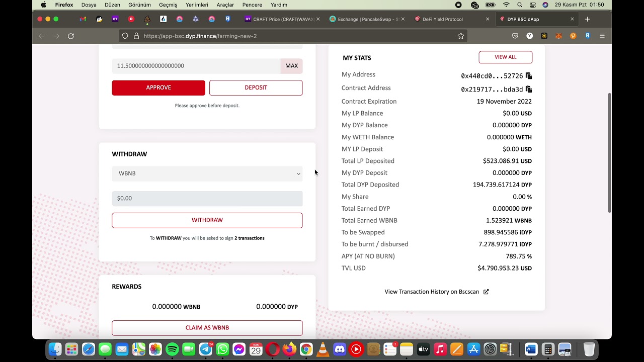Close the DYP BSC dApp tab

(x=572, y=19)
